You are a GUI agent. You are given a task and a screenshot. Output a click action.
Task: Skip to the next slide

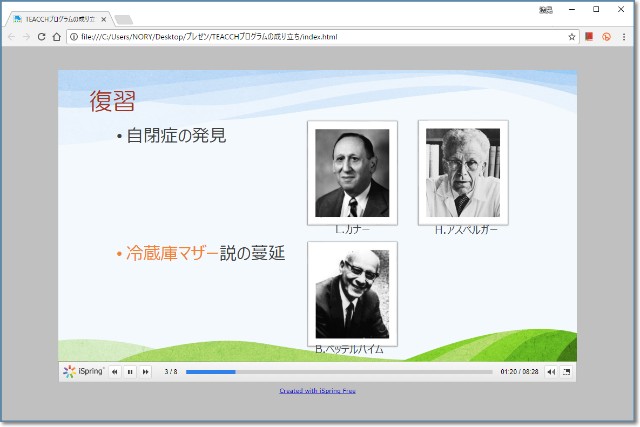[146, 372]
